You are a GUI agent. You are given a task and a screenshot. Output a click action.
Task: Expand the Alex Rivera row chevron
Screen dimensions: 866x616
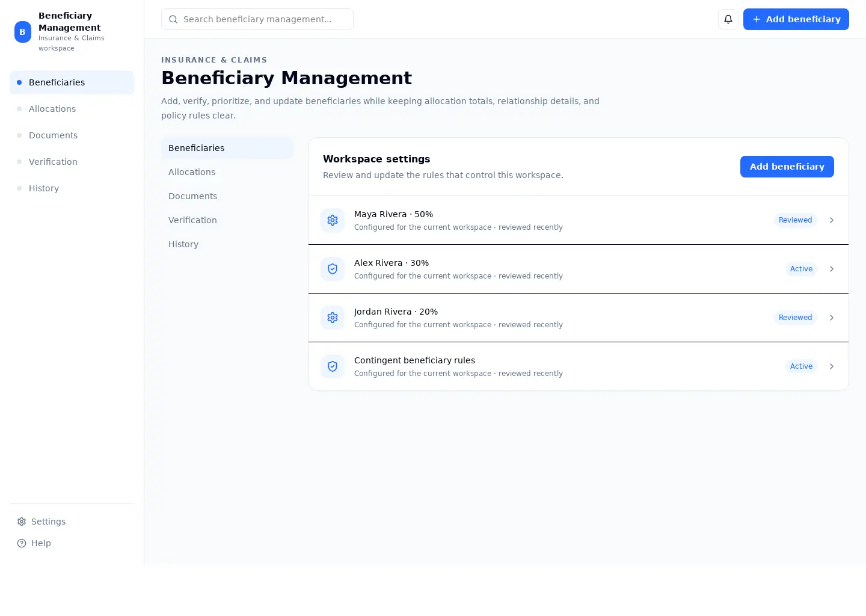(832, 269)
